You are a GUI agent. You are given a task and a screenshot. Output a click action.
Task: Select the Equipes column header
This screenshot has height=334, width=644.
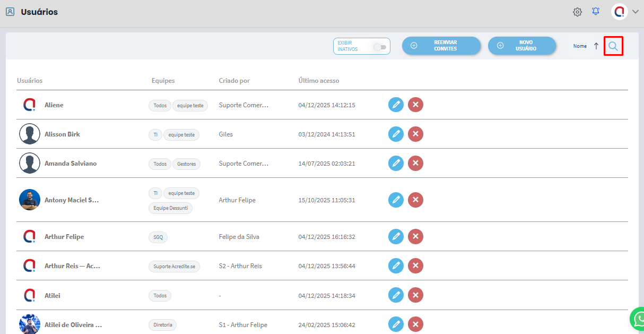click(x=163, y=81)
